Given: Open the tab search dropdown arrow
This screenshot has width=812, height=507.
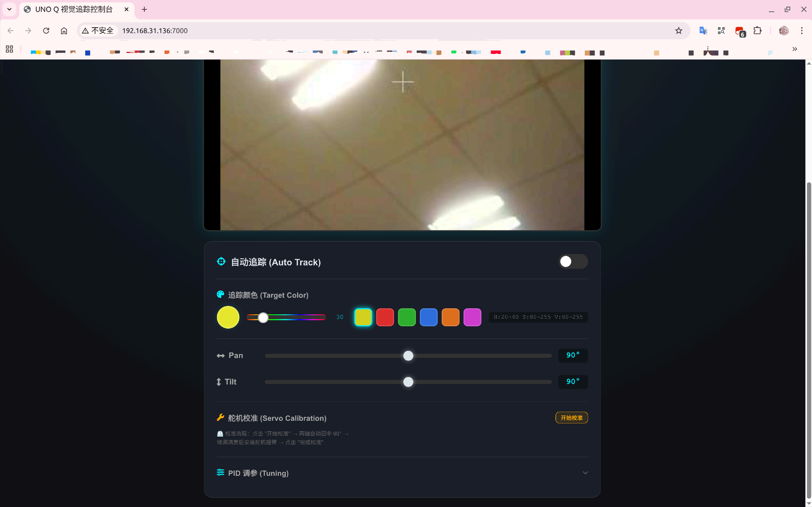Looking at the screenshot, I should point(9,9).
